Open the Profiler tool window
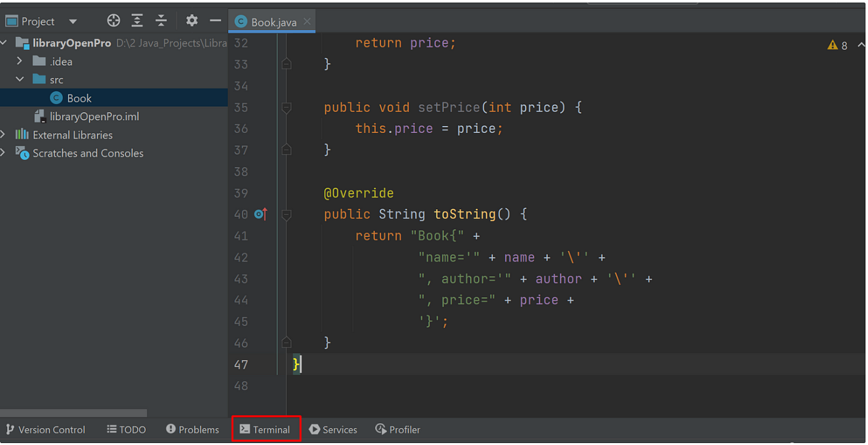 tap(398, 429)
